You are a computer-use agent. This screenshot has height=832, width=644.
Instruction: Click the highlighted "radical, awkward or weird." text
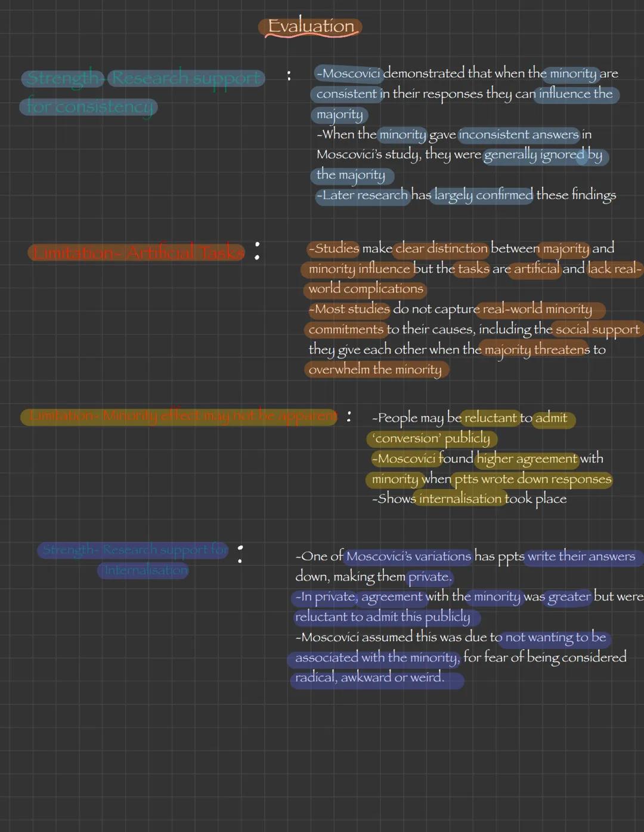tap(370, 678)
